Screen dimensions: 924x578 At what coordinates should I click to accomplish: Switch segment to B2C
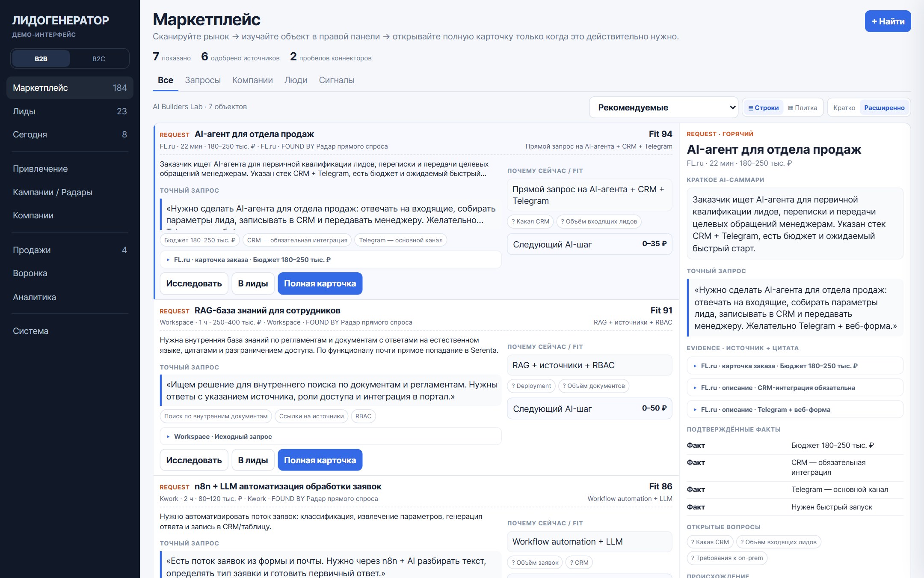(99, 59)
